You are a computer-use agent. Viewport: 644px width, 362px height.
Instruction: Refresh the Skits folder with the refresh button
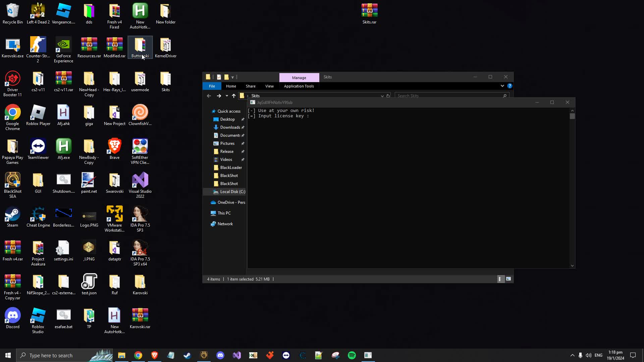click(x=388, y=96)
